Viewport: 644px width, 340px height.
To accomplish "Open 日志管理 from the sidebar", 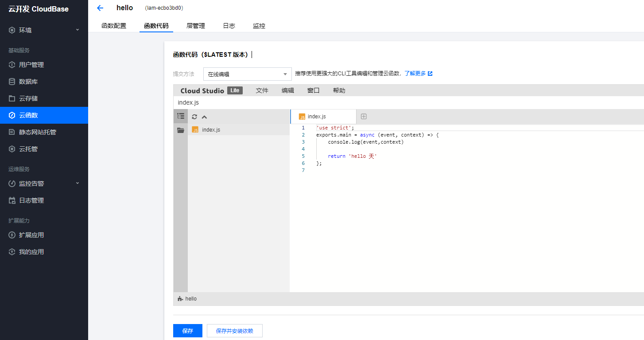I will pos(32,200).
